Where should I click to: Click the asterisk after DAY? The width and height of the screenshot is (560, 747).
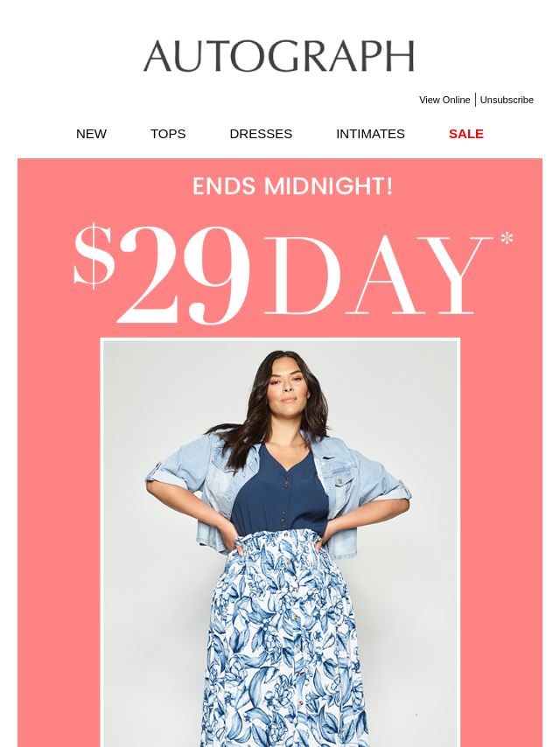pos(507,237)
